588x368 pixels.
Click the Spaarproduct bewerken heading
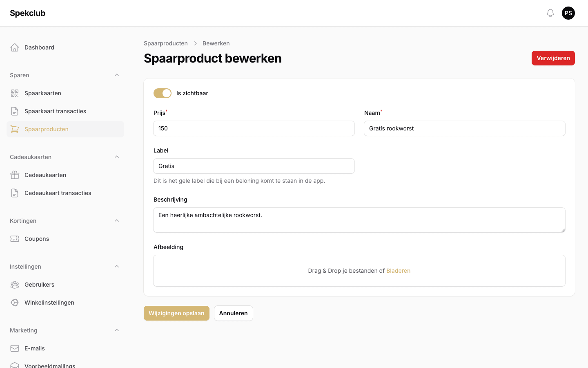coord(213,58)
